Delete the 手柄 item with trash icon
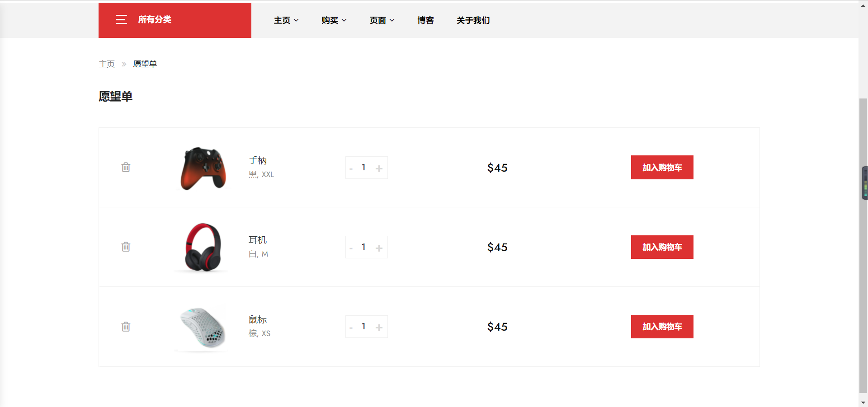Viewport: 868px width, 407px height. [x=126, y=167]
